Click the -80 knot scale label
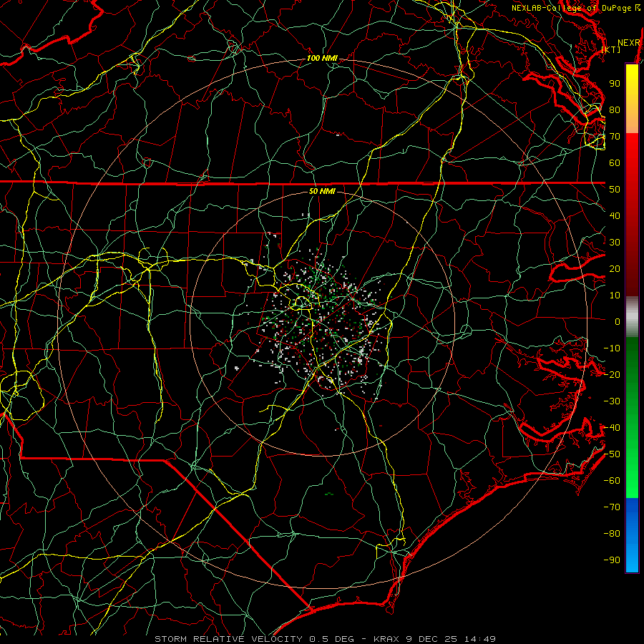Screen dimensions: 644x644 (x=612, y=534)
